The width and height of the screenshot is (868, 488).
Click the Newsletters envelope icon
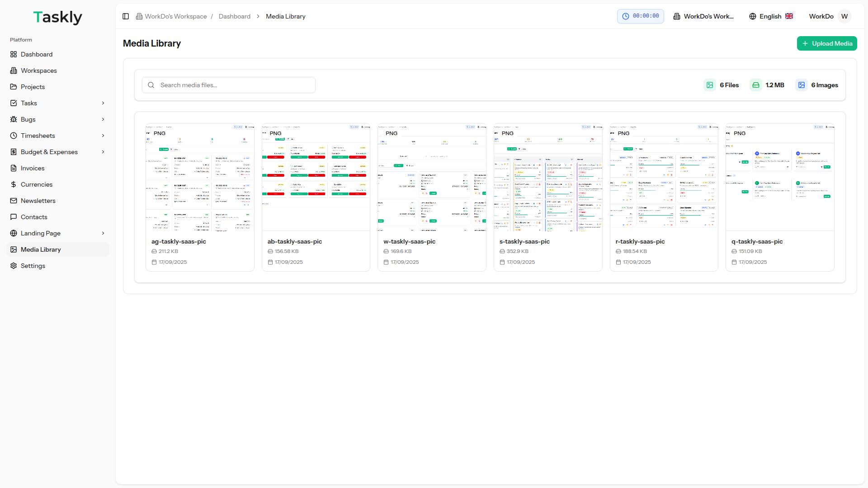coord(14,201)
